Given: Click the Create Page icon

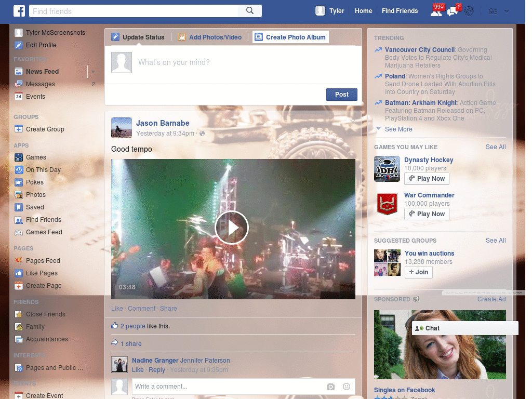Looking at the screenshot, I should (19, 286).
